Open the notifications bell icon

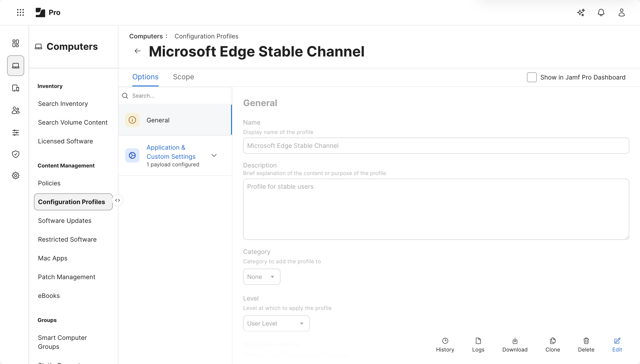601,12
